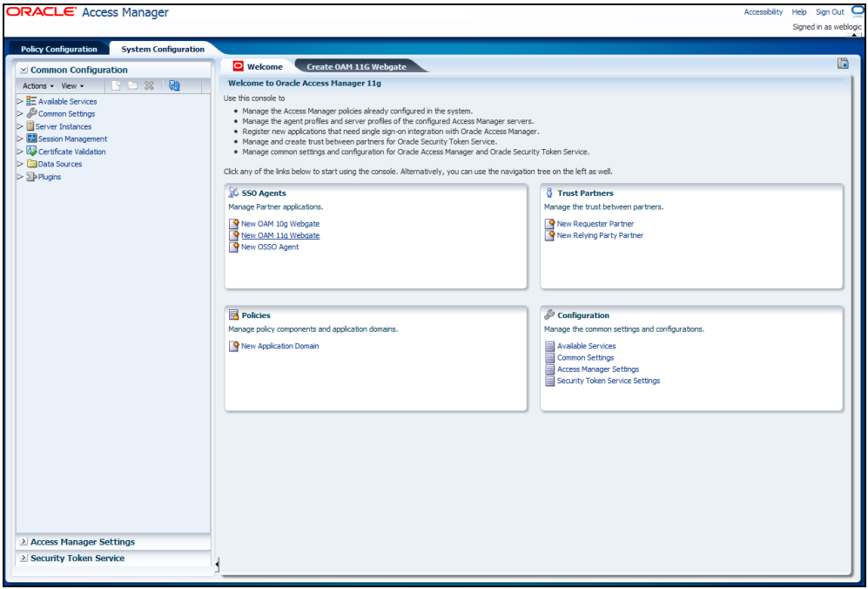
Task: Click the icon beside New OAM 11g Webgate
Action: pyautogui.click(x=233, y=235)
